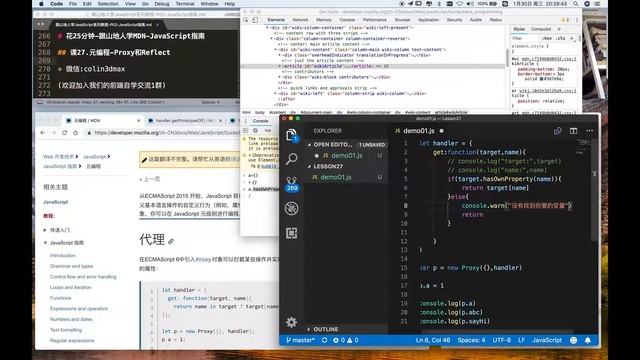This screenshot has height=360, width=640.
Task: Open errors and warnings count in status bar
Action: [x=346, y=340]
